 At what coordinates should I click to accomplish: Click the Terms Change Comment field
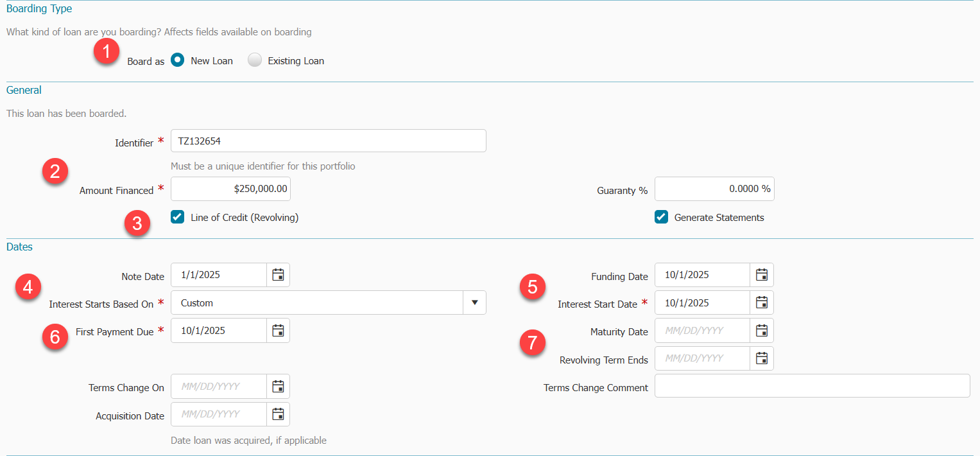point(812,386)
